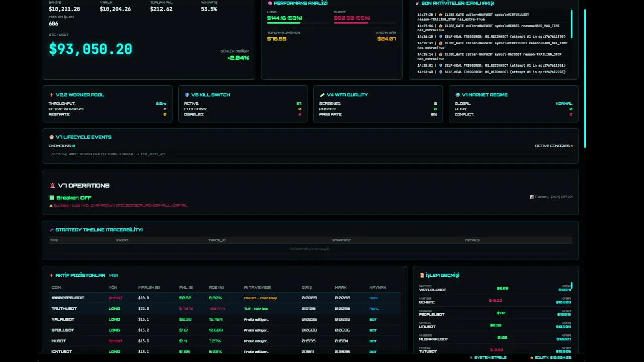Viewport: 644px width, 362px height.
Task: Click the pencil icon beside V4 WFA Quality
Action: (x=322, y=95)
